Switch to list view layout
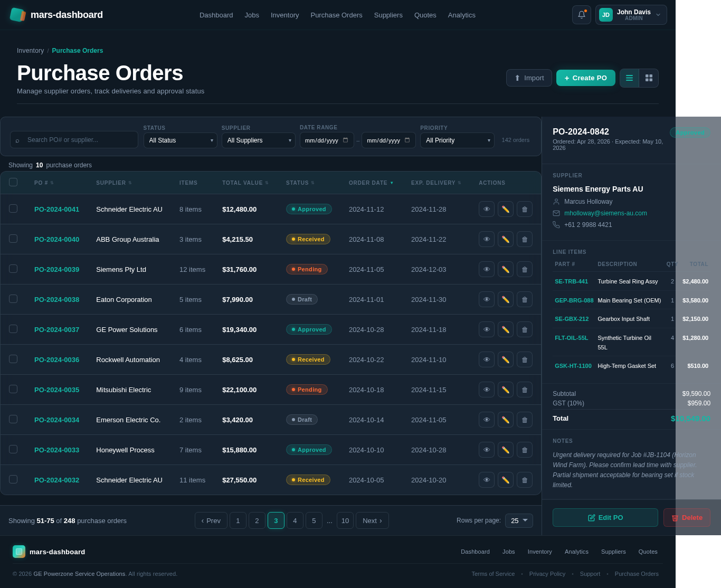Screen dimensions: 721x588 pyautogui.click(x=629, y=78)
